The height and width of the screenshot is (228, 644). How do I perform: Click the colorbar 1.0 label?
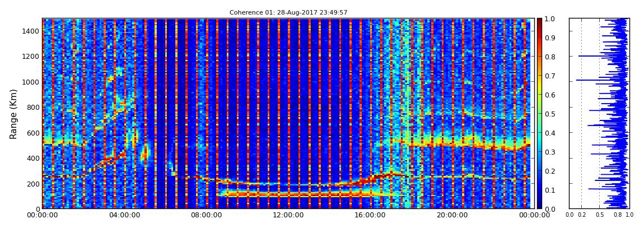click(550, 19)
